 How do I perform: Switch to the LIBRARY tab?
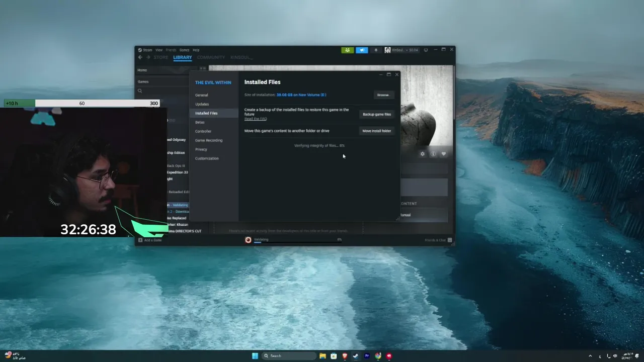182,57
